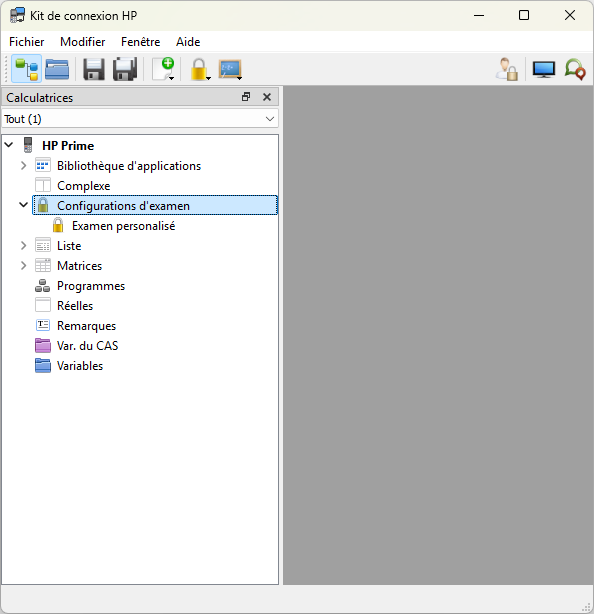This screenshot has width=594, height=614.
Task: Close the Calculatrices panel
Action: (x=267, y=97)
